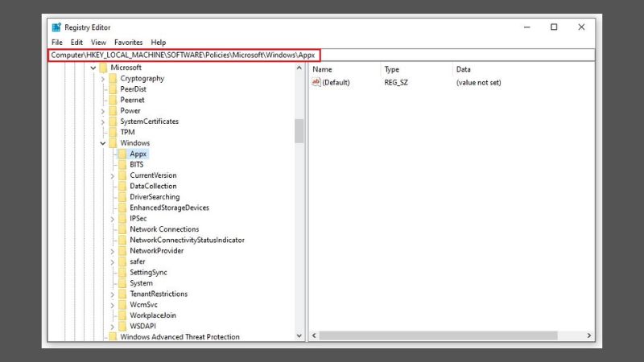Click the BITS folder icon
This screenshot has height=362, width=644.
[x=122, y=165]
